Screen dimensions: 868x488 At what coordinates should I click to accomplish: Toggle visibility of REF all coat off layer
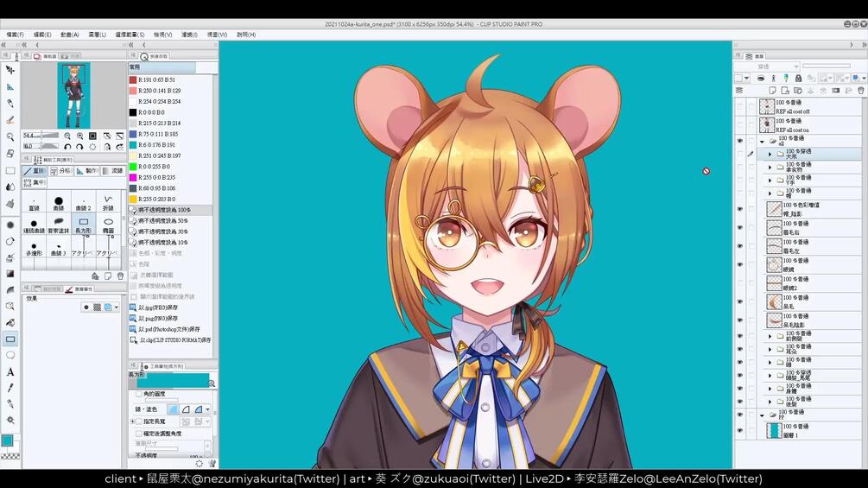(739, 107)
